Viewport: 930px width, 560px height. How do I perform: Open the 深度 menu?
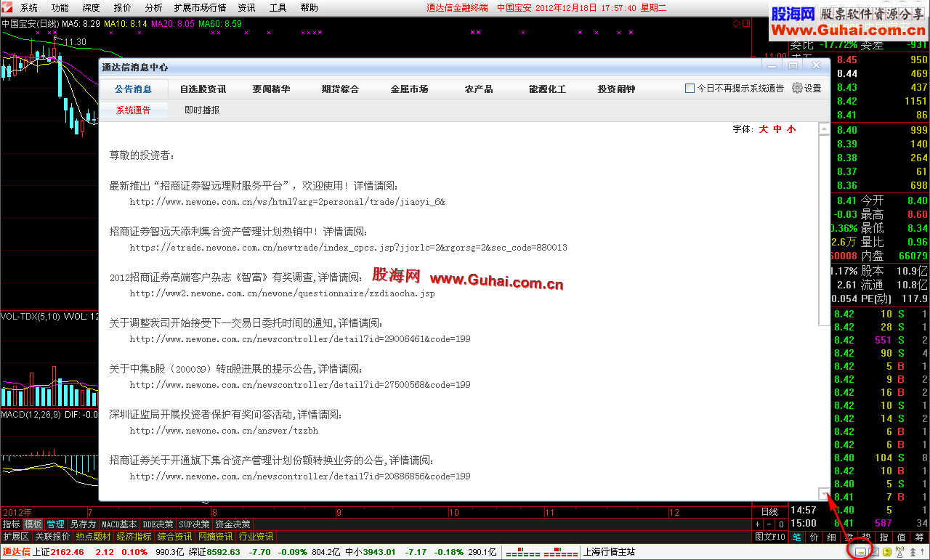coord(92,8)
